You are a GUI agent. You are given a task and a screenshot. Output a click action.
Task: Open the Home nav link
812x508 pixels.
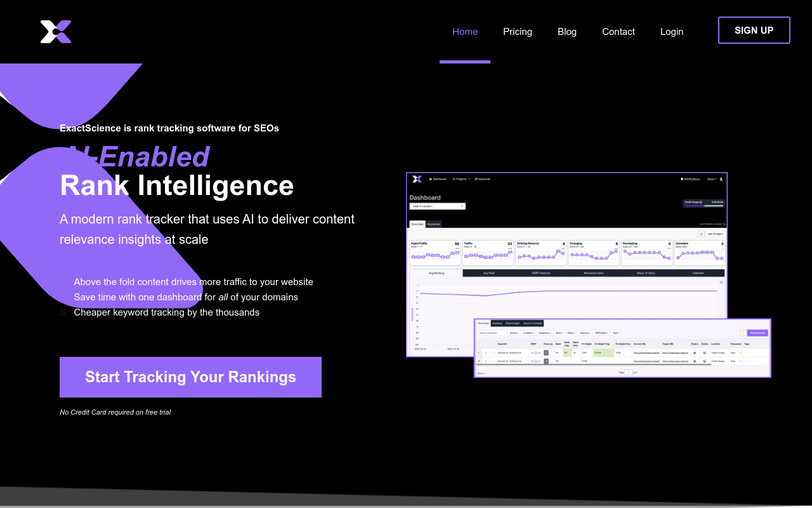coord(465,32)
